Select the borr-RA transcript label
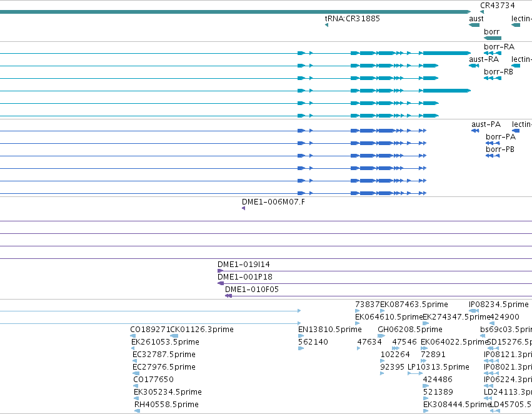 pos(499,46)
